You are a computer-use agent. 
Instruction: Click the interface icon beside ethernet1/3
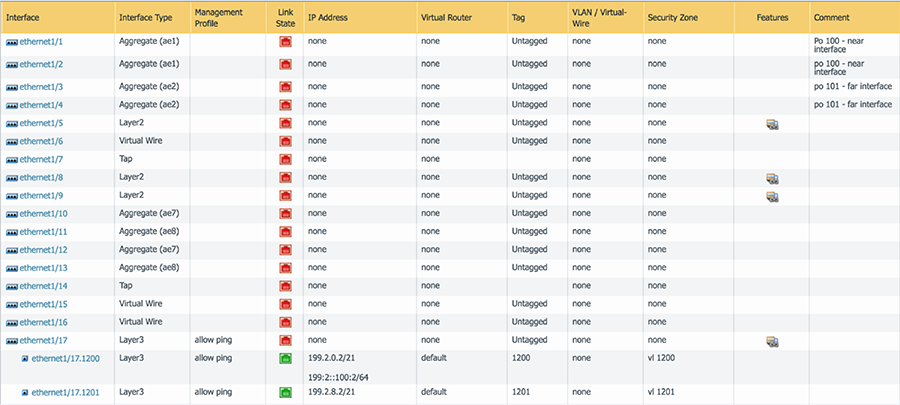tap(12, 87)
